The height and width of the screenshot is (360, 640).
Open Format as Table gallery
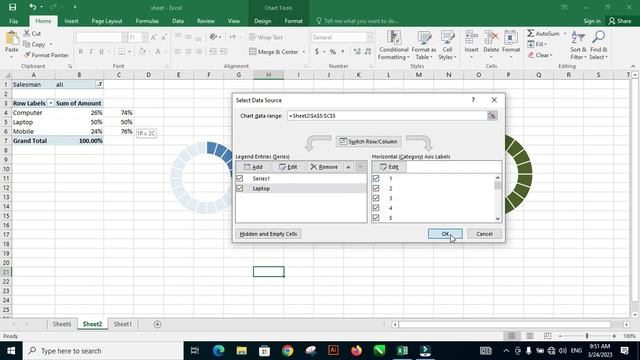424,45
